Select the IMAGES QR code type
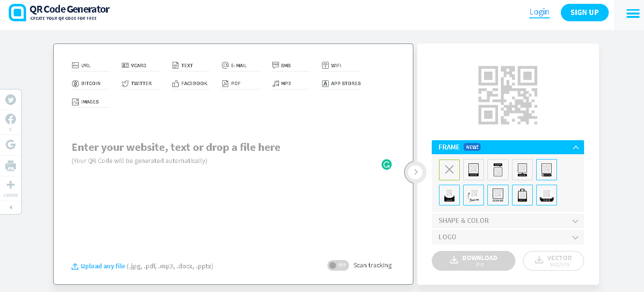The image size is (644, 292). [90, 101]
